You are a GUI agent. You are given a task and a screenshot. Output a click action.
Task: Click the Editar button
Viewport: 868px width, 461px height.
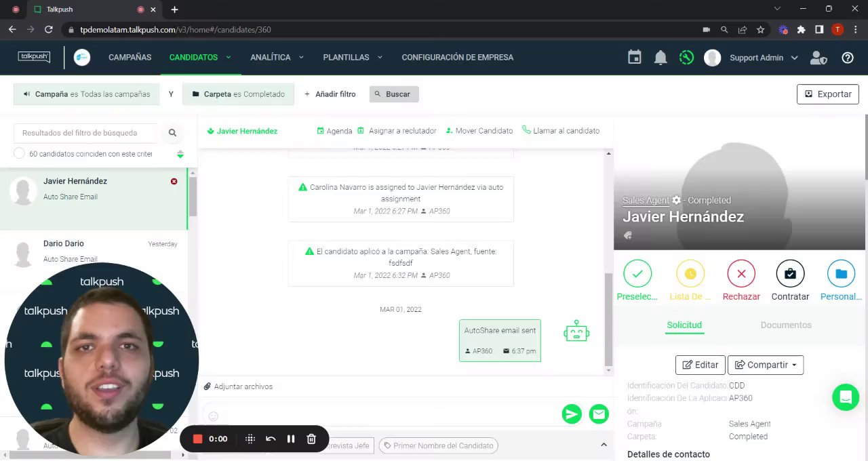(701, 365)
